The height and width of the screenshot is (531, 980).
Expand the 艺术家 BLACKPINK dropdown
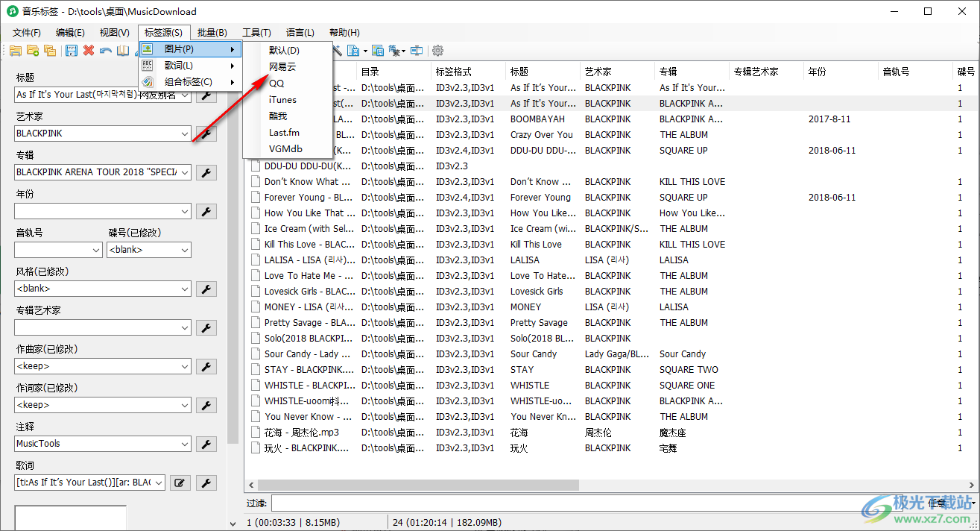click(185, 133)
